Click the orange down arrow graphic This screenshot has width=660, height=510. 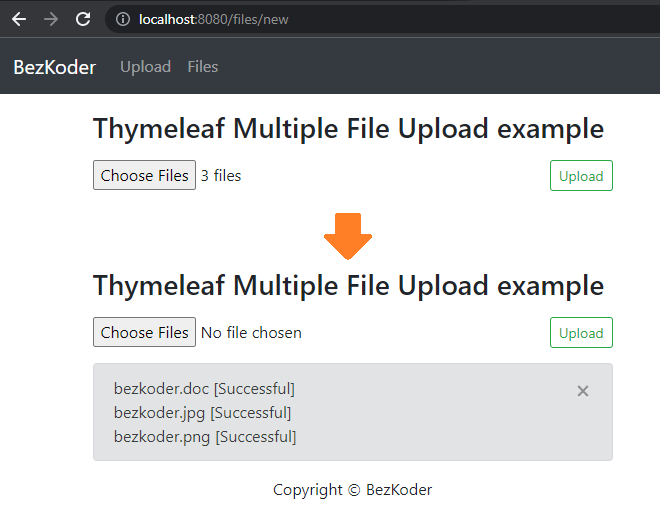(348, 236)
